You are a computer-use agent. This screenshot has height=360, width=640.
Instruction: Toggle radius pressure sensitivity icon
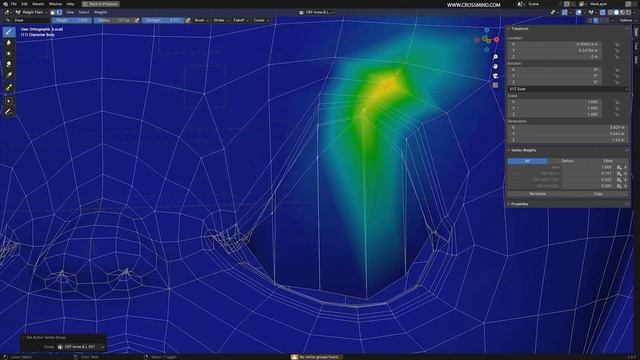point(137,20)
